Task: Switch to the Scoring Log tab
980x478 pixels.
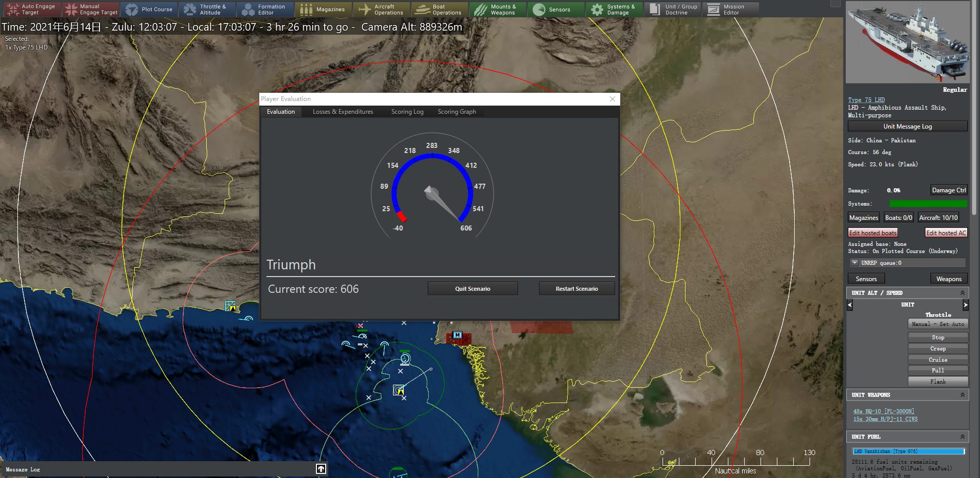Action: pos(407,112)
